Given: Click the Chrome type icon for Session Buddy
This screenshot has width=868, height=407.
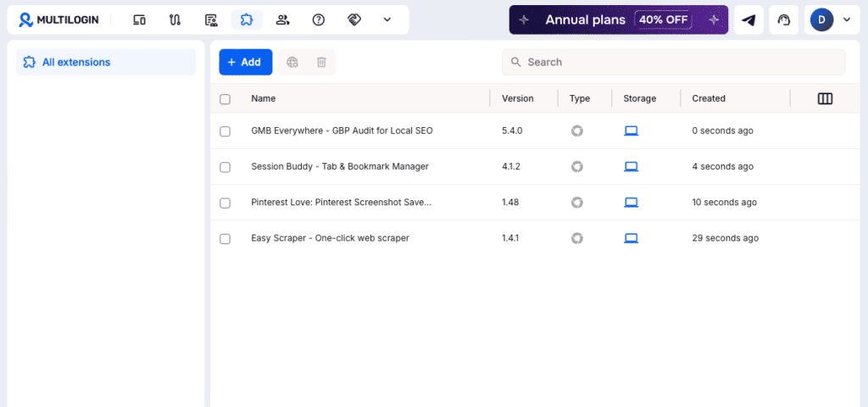Looking at the screenshot, I should (x=577, y=166).
